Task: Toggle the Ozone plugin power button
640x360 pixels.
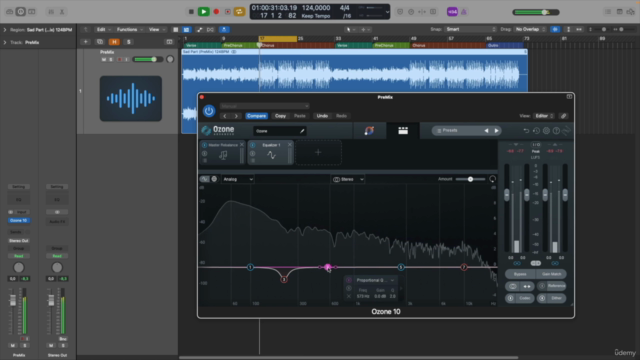Action: click(209, 111)
